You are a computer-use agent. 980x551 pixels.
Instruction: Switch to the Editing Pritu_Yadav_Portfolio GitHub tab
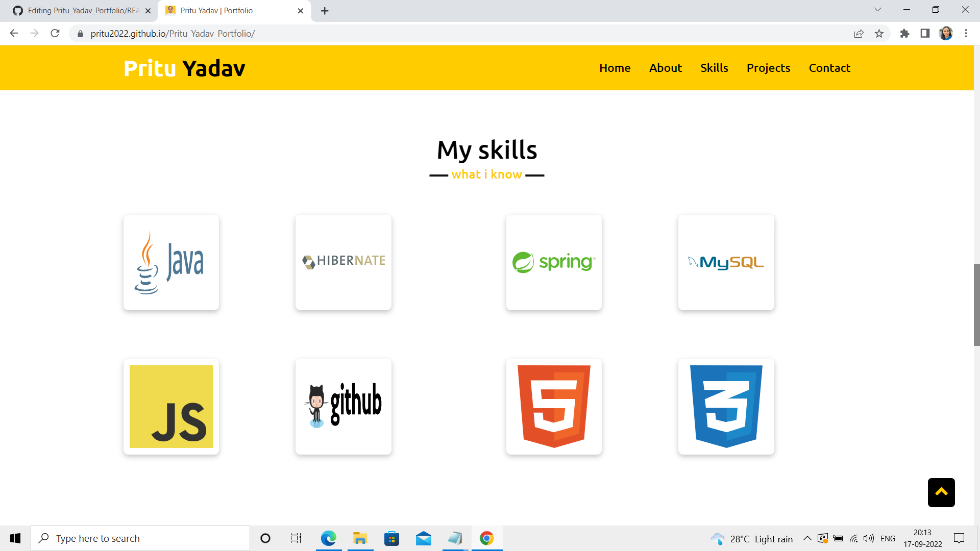(x=82, y=11)
